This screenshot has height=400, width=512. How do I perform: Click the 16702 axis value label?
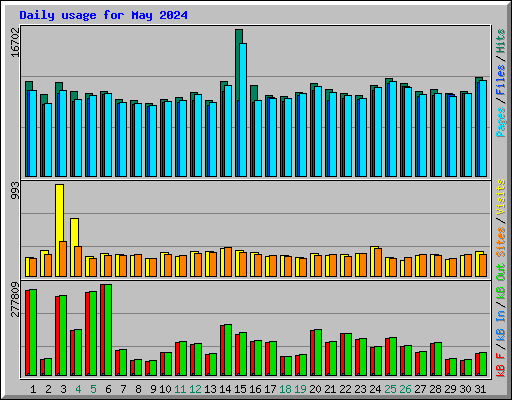[15, 43]
